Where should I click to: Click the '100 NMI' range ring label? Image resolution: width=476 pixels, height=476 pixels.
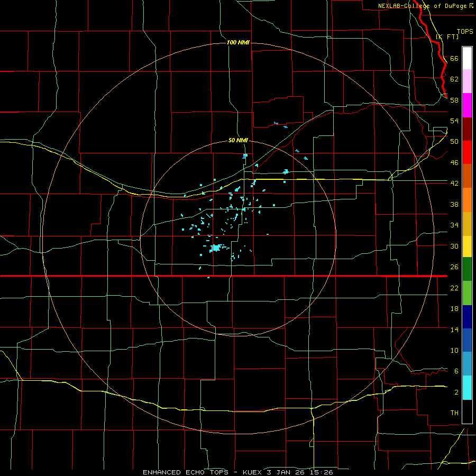click(x=238, y=42)
